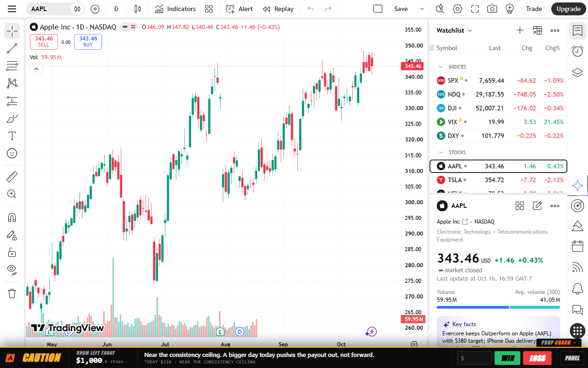The image size is (588, 368).
Task: Hide all drawings with eye icon
Action: (x=12, y=270)
